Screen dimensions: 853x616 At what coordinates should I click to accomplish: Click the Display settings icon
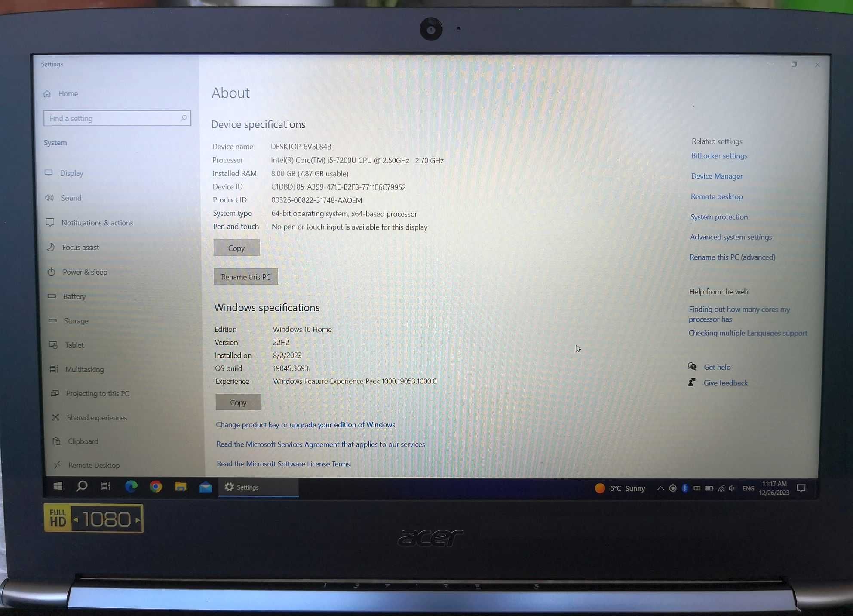52,173
